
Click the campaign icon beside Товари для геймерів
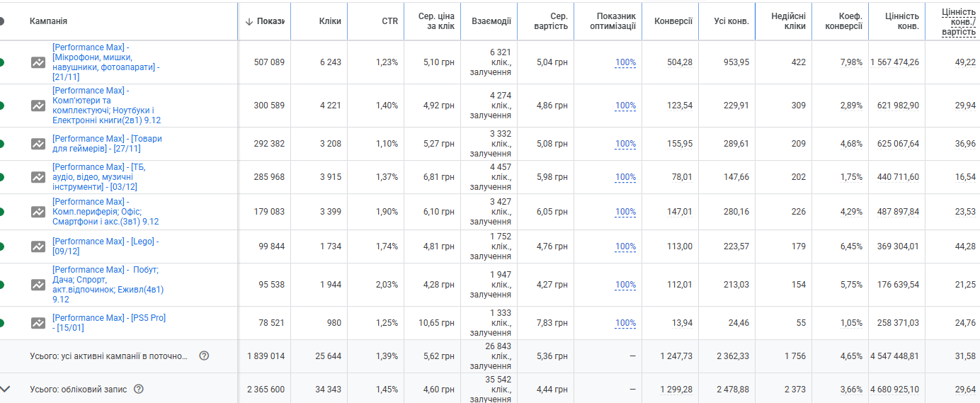point(38,144)
